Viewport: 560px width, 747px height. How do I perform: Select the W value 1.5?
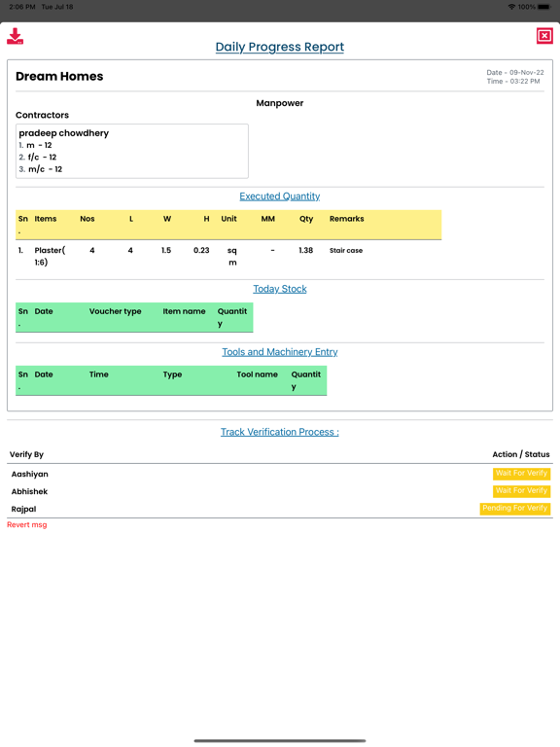pyautogui.click(x=166, y=250)
